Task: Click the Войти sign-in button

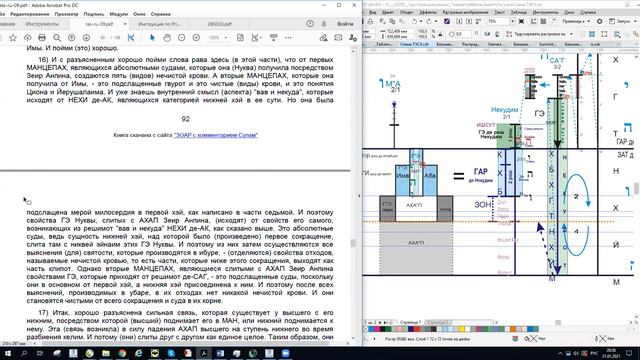Action: point(345,24)
